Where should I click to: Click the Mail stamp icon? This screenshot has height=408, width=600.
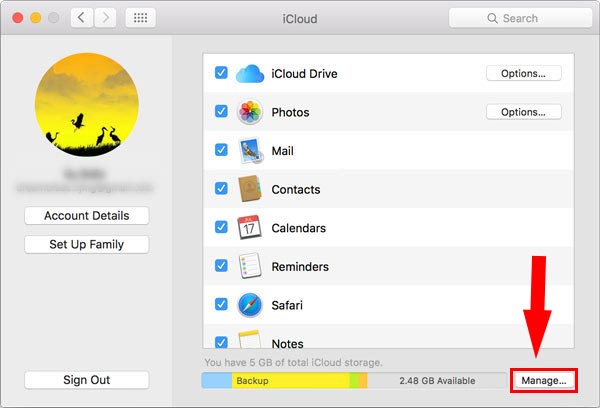(251, 150)
